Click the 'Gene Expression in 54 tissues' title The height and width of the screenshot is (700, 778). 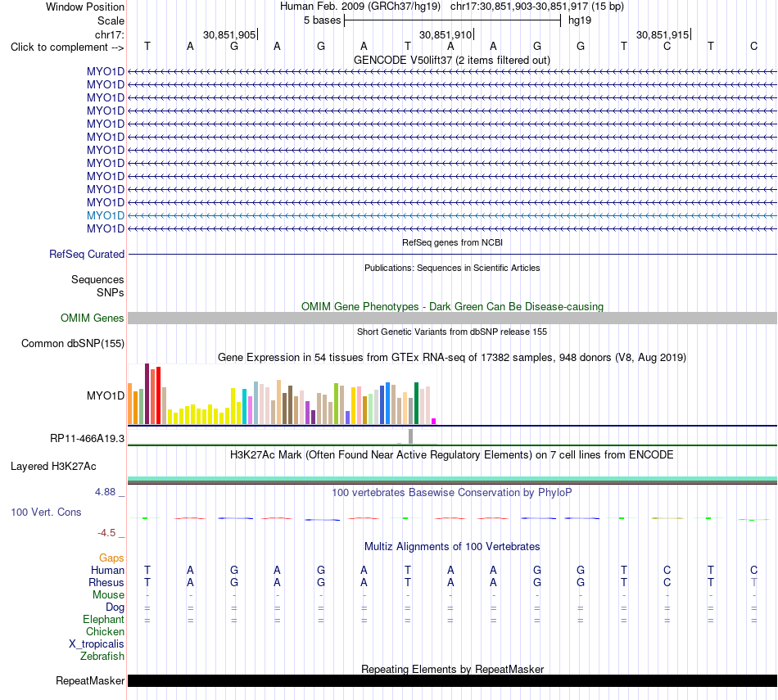pos(452,357)
